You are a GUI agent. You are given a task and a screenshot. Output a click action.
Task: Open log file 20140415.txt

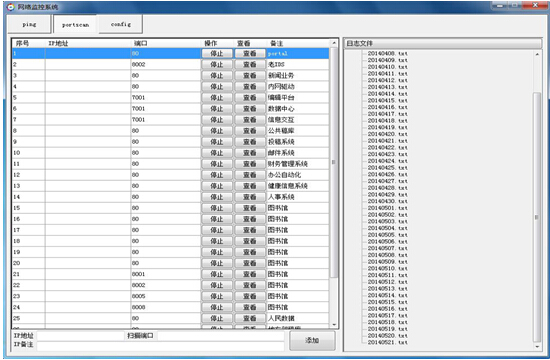pos(387,100)
